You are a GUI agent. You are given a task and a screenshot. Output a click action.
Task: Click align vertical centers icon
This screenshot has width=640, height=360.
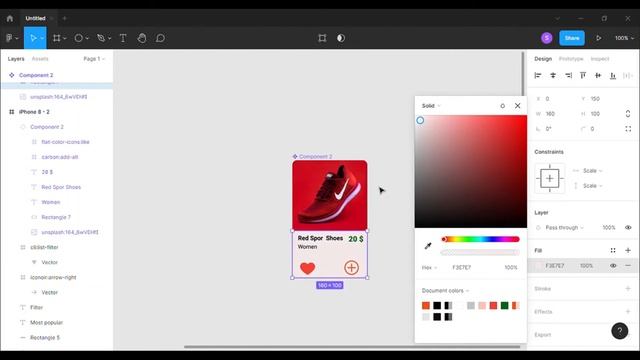tap(598, 75)
